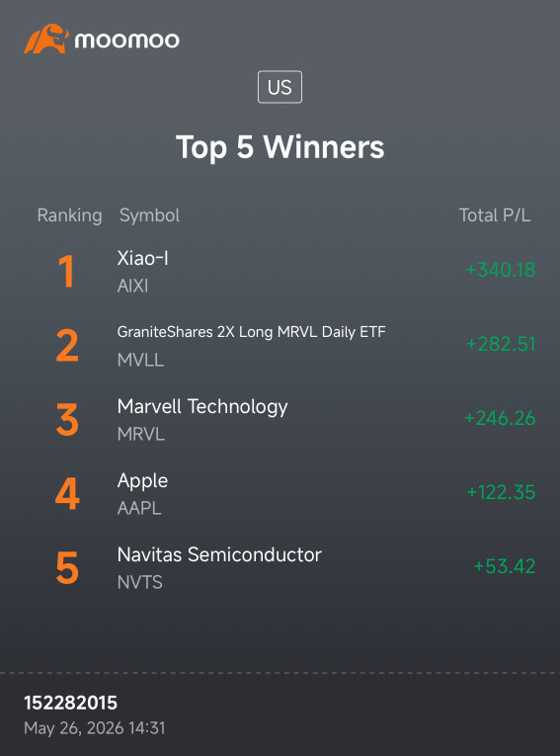Image resolution: width=560 pixels, height=756 pixels.
Task: Click the Total P/L column header
Action: [495, 215]
